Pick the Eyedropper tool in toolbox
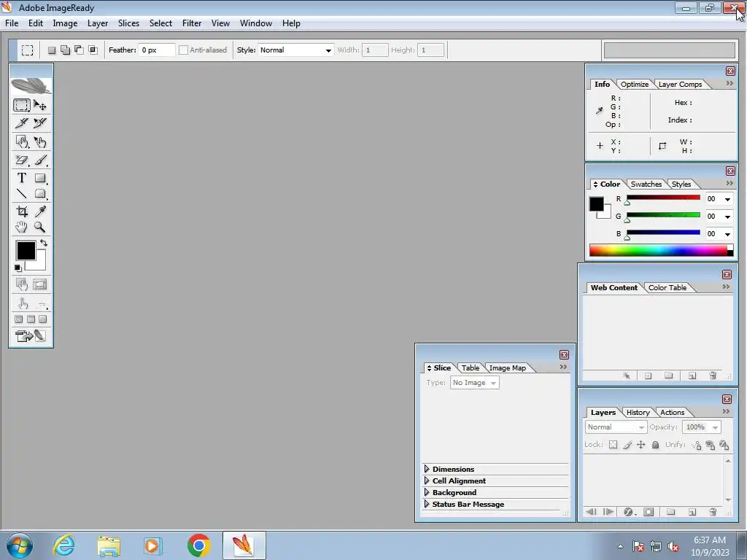This screenshot has height=560, width=747. (40, 211)
